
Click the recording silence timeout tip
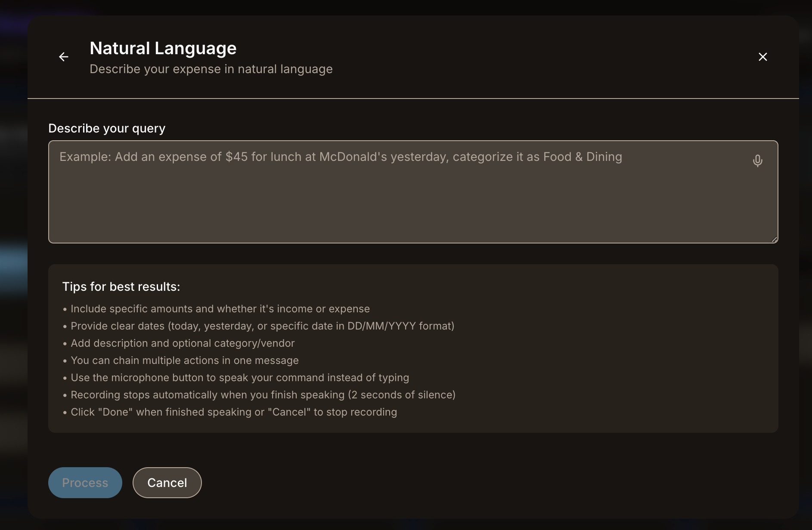pos(263,394)
